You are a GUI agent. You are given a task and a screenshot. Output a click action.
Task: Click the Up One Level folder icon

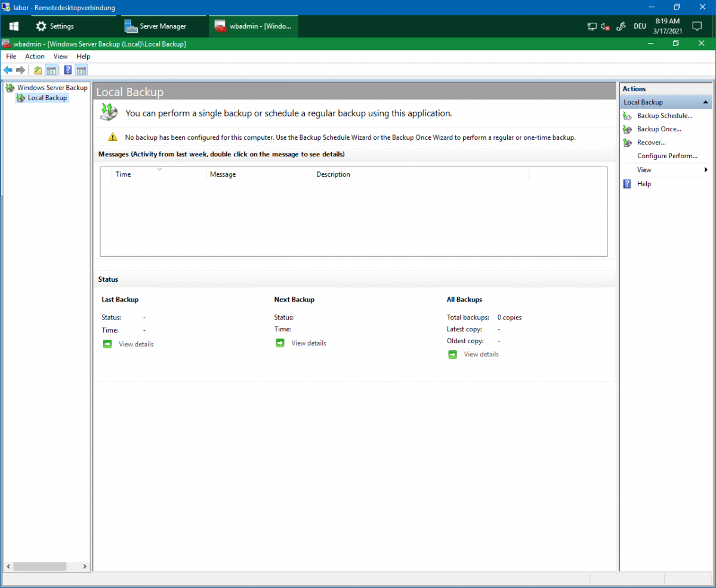[x=38, y=70]
